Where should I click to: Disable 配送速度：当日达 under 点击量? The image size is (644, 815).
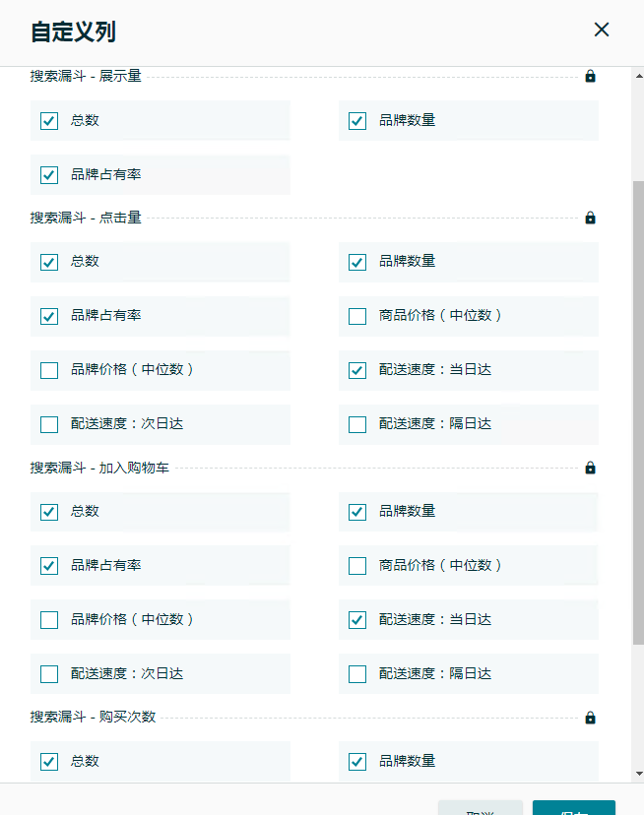pos(357,371)
